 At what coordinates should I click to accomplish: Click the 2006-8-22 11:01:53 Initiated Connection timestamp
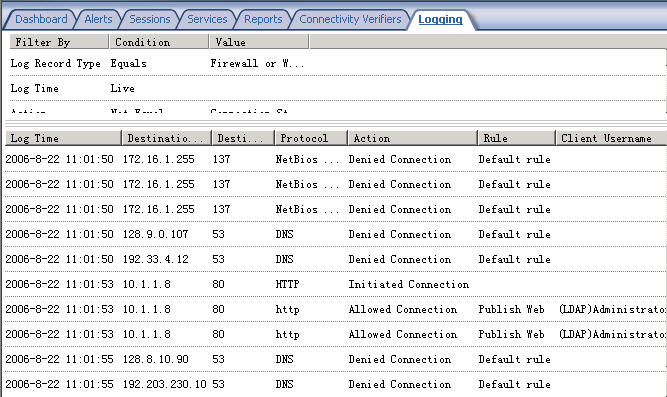60,284
